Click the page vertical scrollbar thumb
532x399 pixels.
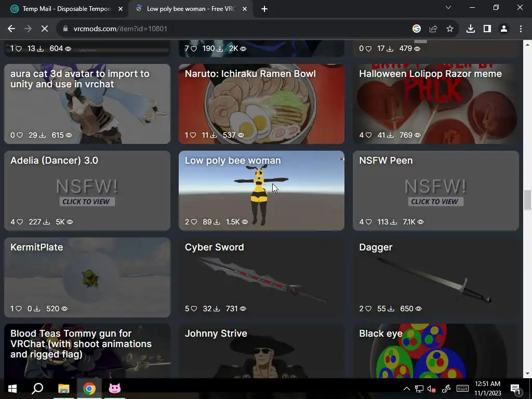527,201
